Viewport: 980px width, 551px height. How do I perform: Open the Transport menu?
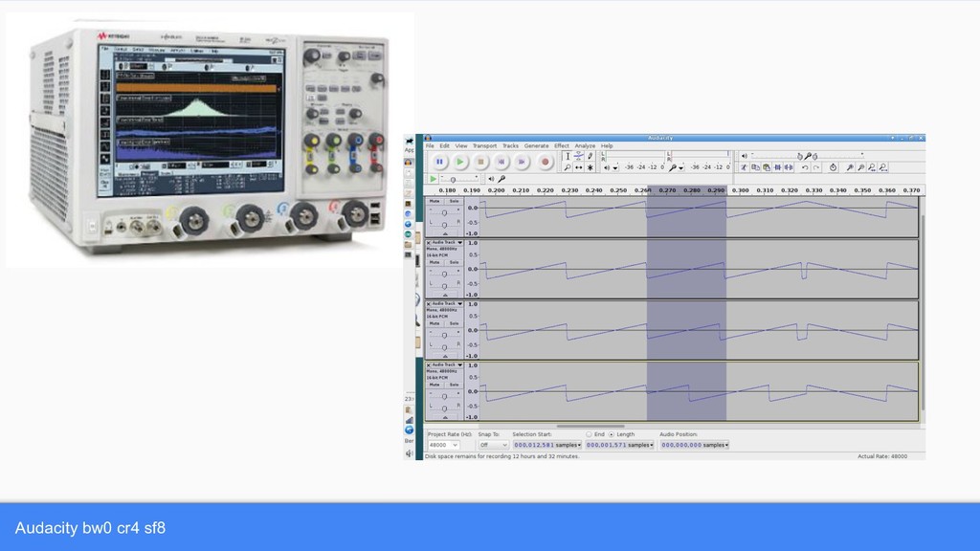click(x=484, y=145)
